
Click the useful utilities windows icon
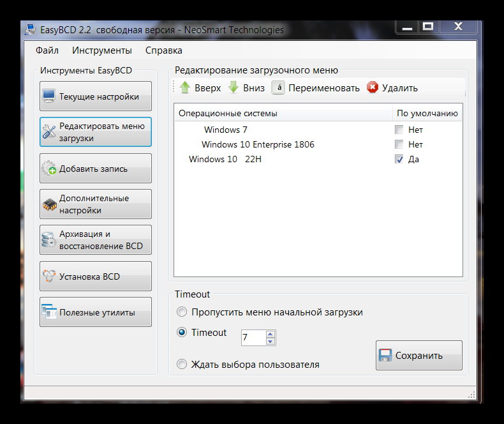pyautogui.click(x=49, y=312)
